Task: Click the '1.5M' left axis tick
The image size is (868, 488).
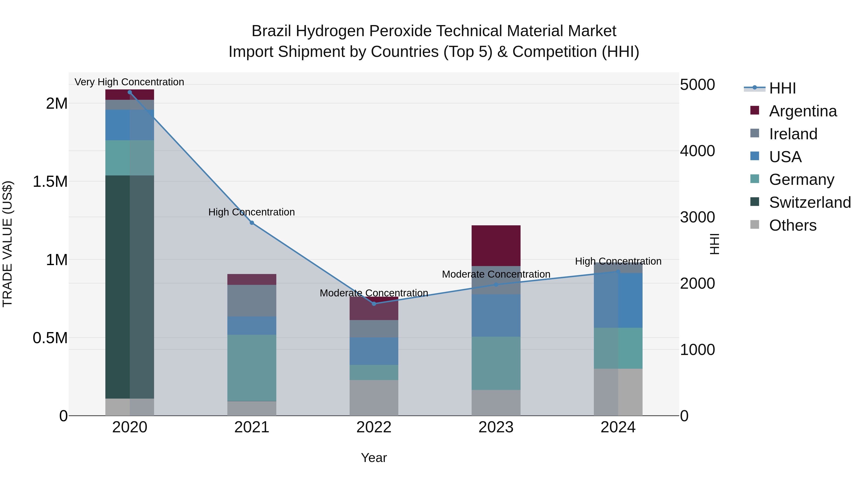Action: (50, 181)
